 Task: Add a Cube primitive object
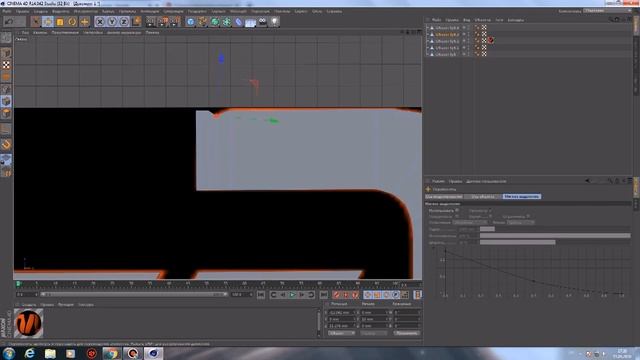pyautogui.click(x=191, y=21)
